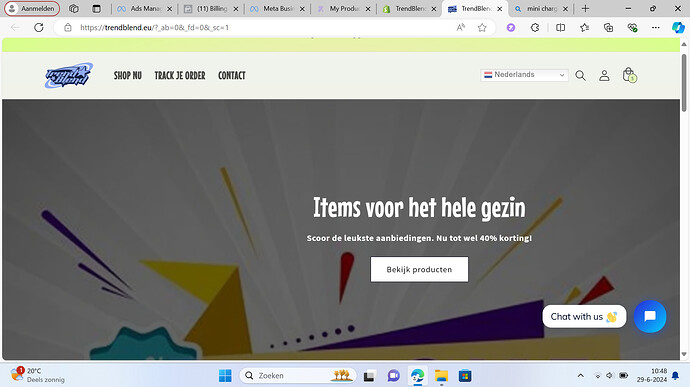This screenshot has width=690, height=387.
Task: Click the purple extension icon in toolbar
Action: coord(511,27)
